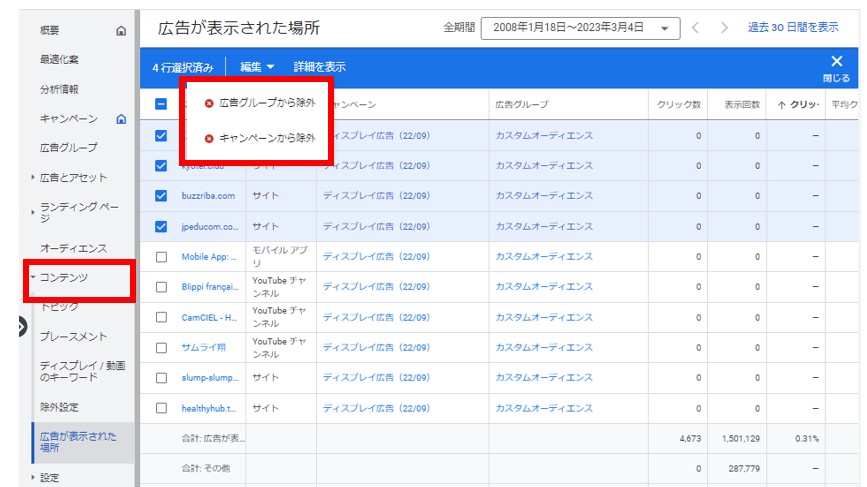This screenshot has height=487, width=867.
Task: Open オーディエンス in the sidebar
Action: [74, 249]
